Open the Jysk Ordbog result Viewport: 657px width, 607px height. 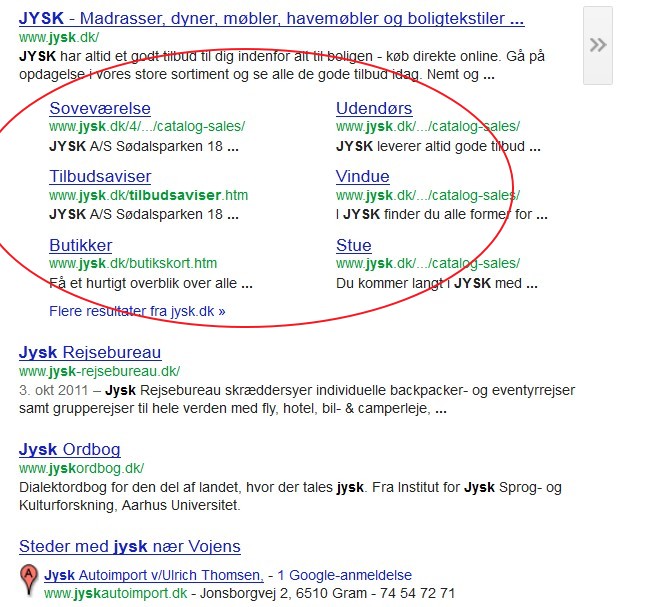pyautogui.click(x=70, y=449)
